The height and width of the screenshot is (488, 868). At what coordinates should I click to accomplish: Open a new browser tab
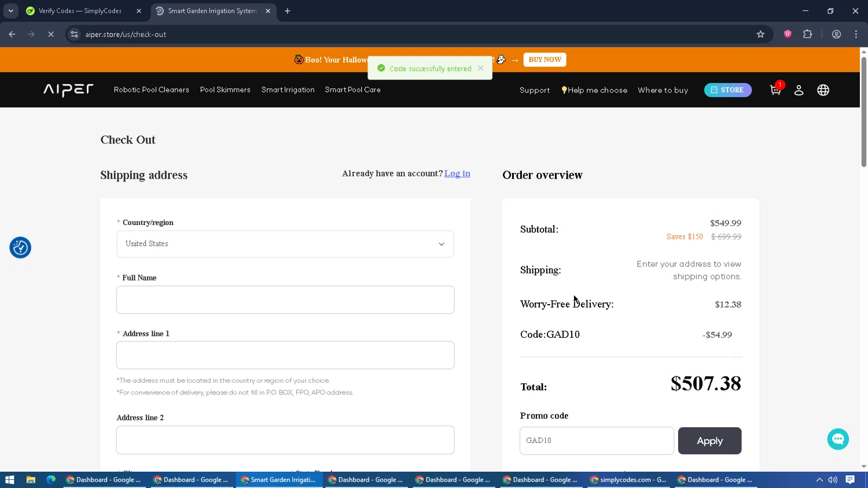288,11
